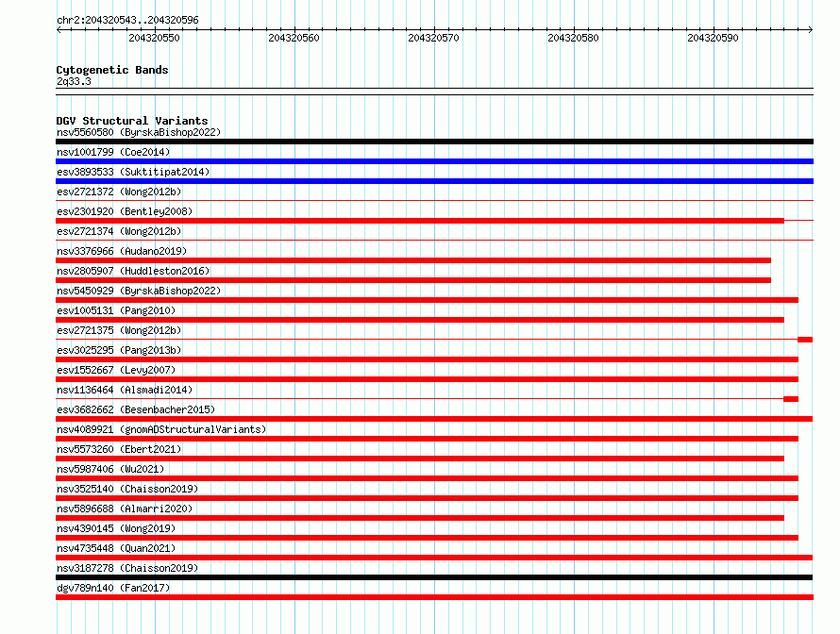
Task: Click nsv5450929 (ByrskaBishop2022) label
Action: pyautogui.click(x=139, y=291)
